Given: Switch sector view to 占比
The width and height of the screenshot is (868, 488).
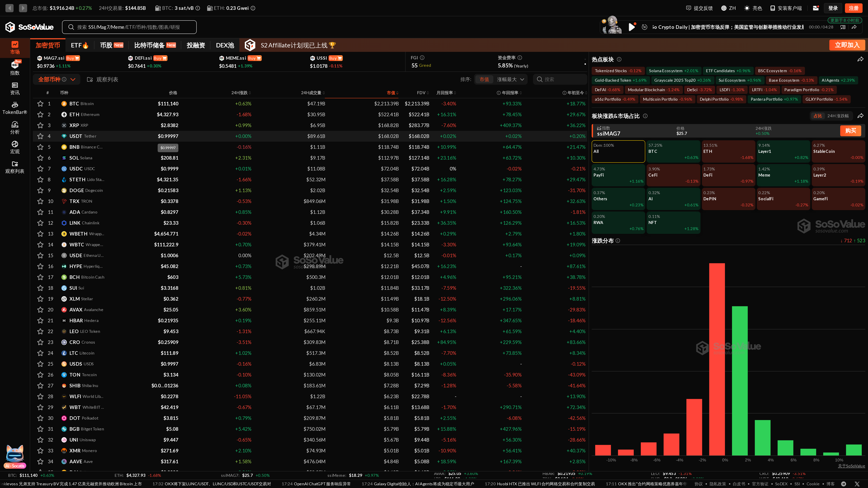Looking at the screenshot, I should (817, 116).
